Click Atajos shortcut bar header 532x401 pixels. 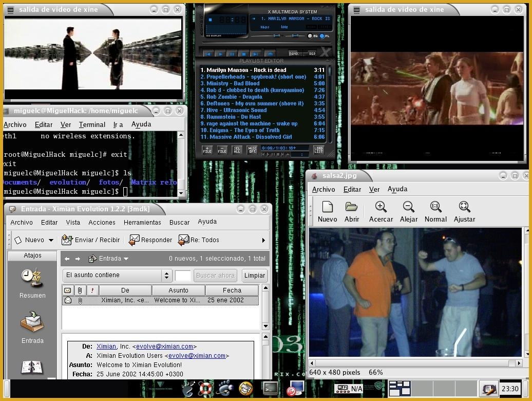(32, 256)
